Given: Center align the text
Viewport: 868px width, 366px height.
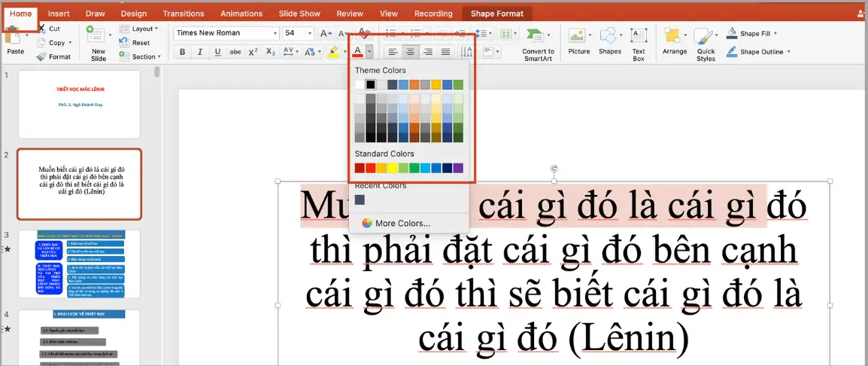Looking at the screenshot, I should click(410, 51).
